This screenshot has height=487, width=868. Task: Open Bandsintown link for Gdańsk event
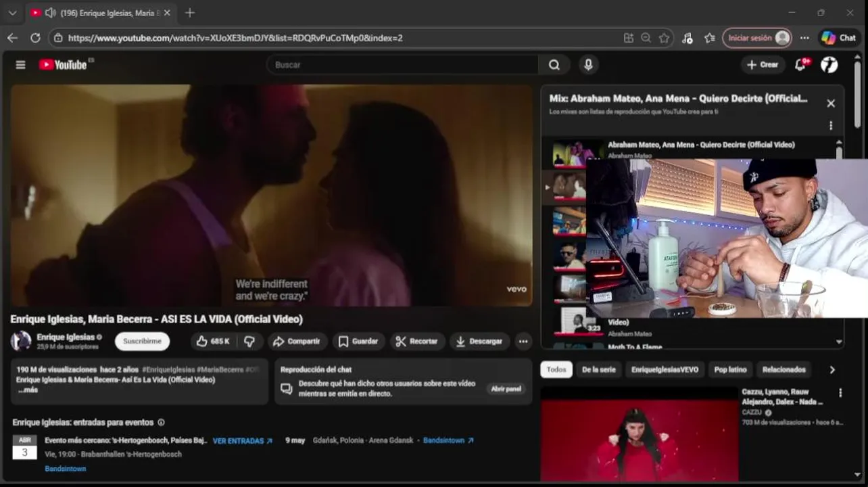pos(448,440)
